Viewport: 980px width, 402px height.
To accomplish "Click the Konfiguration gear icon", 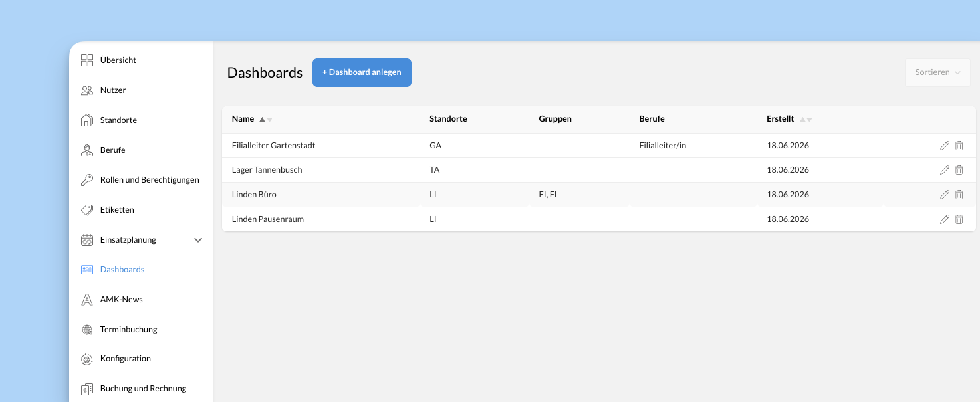I will 87,359.
